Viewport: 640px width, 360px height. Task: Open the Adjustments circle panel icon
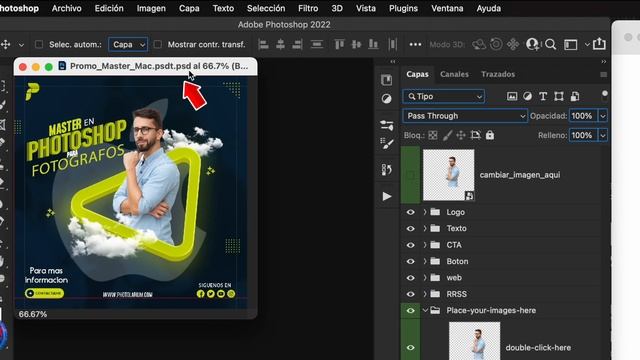pos(387,98)
